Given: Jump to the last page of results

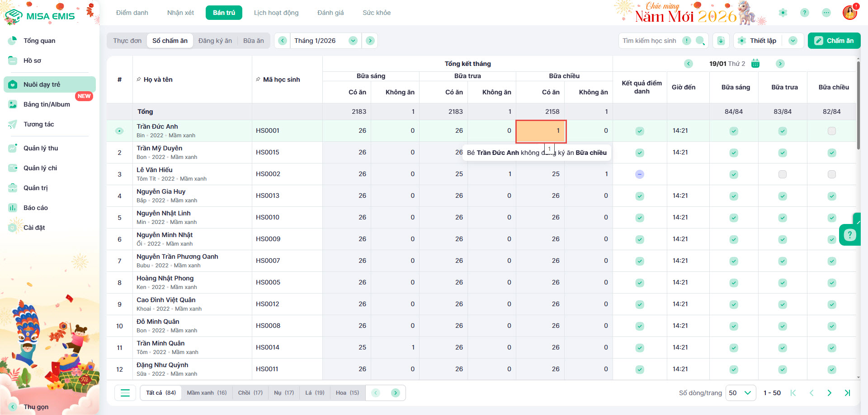Looking at the screenshot, I should (x=847, y=393).
